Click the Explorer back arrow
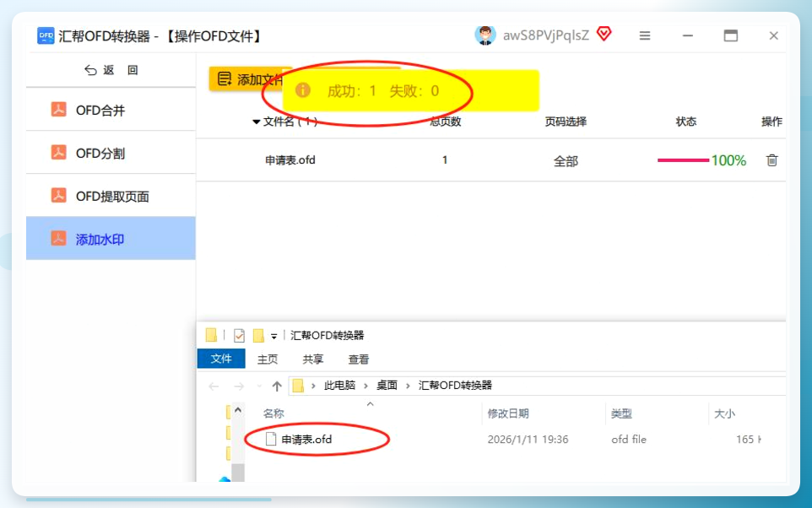This screenshot has width=812, height=508. point(214,386)
